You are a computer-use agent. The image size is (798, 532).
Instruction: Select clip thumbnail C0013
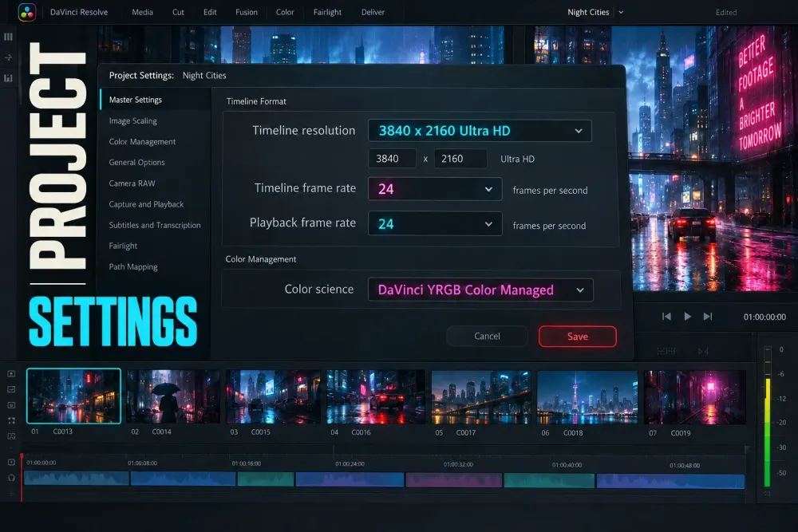coord(73,396)
